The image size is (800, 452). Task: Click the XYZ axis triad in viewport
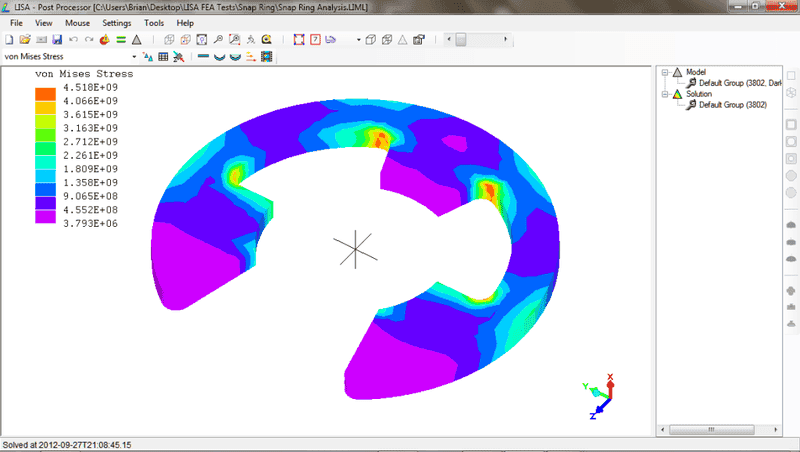pyautogui.click(x=599, y=396)
